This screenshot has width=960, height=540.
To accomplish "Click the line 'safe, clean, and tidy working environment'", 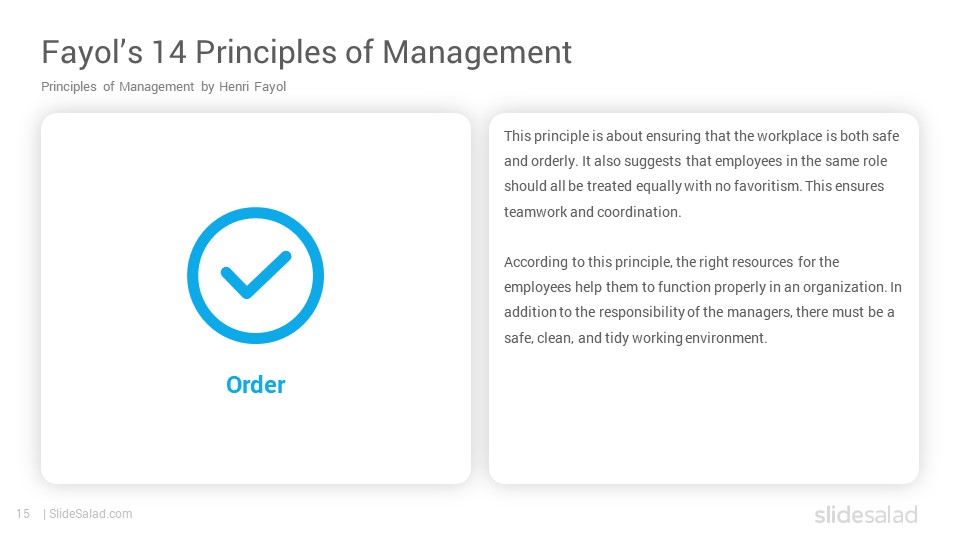I will pos(636,338).
